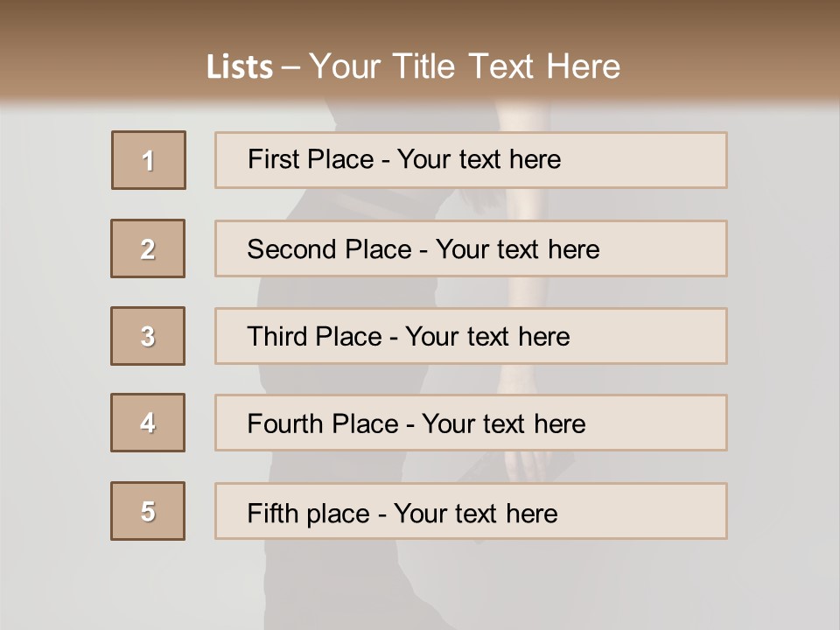The image size is (840, 630).
Task: Select the number 2 square
Action: click(148, 248)
